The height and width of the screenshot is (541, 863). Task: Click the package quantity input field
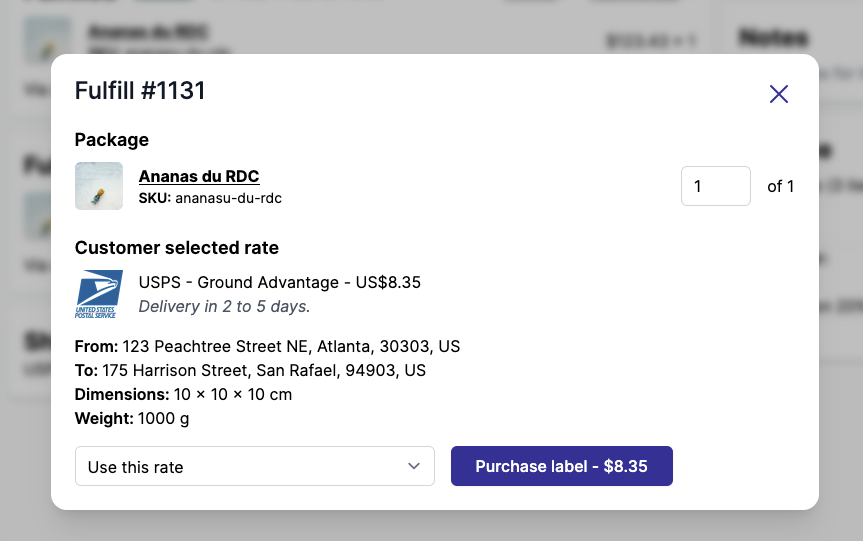pyautogui.click(x=715, y=186)
